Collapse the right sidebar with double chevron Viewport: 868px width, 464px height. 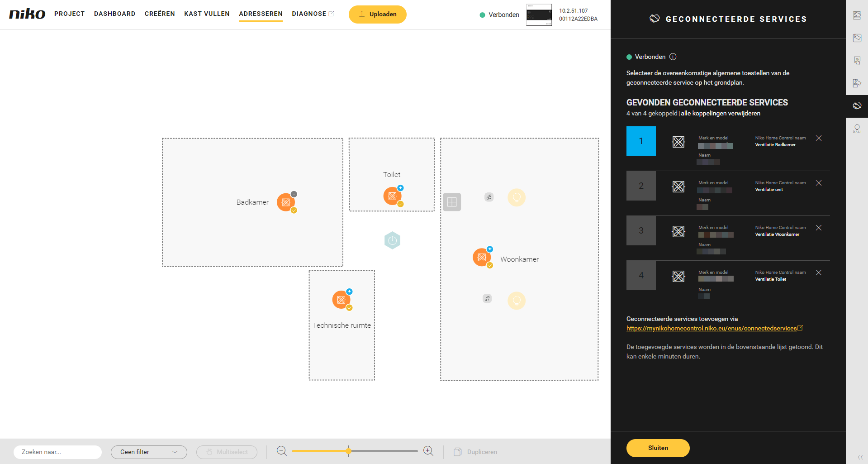pyautogui.click(x=860, y=457)
